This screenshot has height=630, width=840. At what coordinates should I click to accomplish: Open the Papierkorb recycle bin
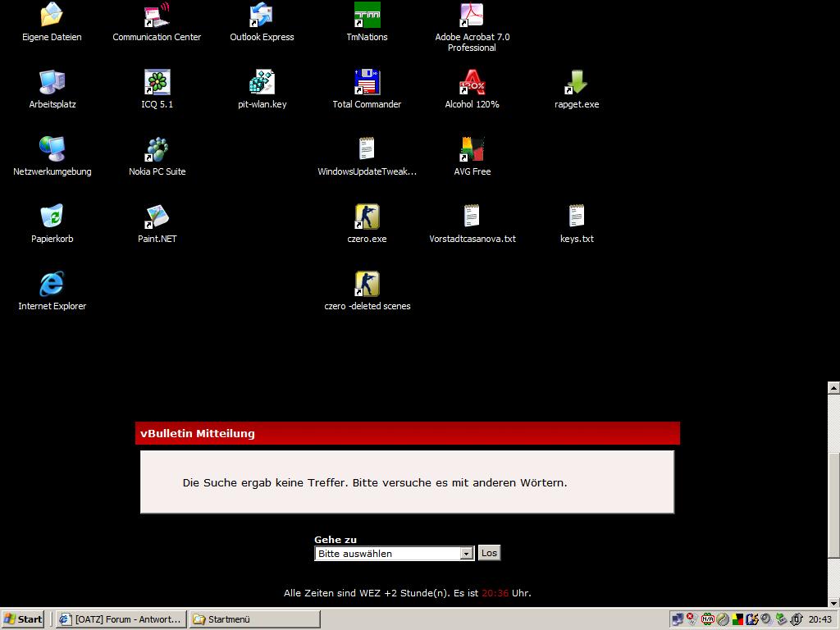52,217
